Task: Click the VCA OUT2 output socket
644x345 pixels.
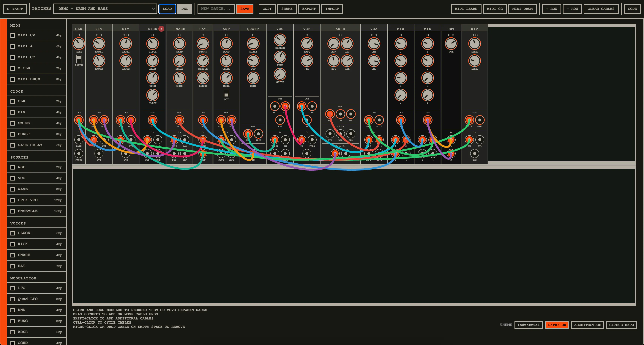Action: pos(379,120)
